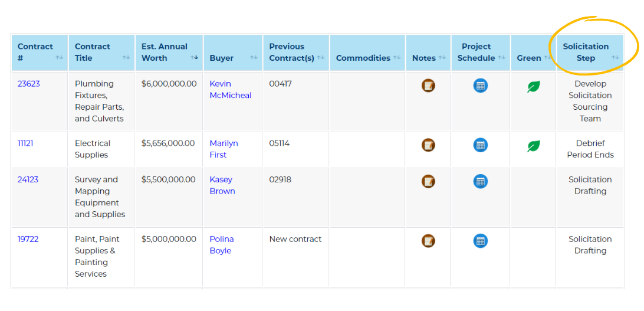Click green leaf icon for contract 23623
The image size is (644, 311).
pos(534,87)
